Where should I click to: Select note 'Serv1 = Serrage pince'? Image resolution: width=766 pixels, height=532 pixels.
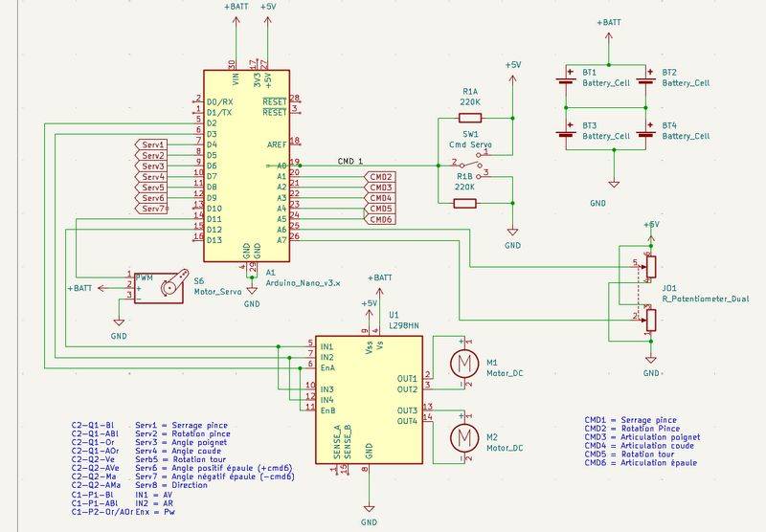pyautogui.click(x=181, y=425)
